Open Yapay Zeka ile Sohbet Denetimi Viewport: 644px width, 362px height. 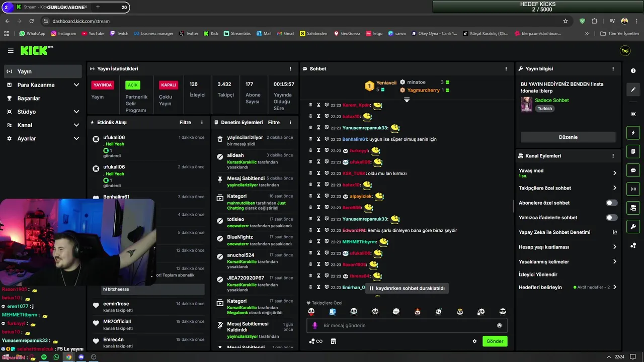568,232
